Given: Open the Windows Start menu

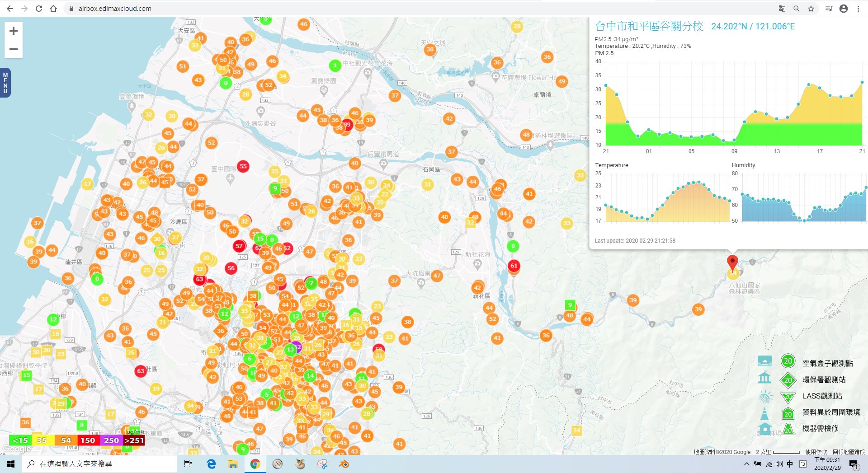Looking at the screenshot, I should pos(11,464).
